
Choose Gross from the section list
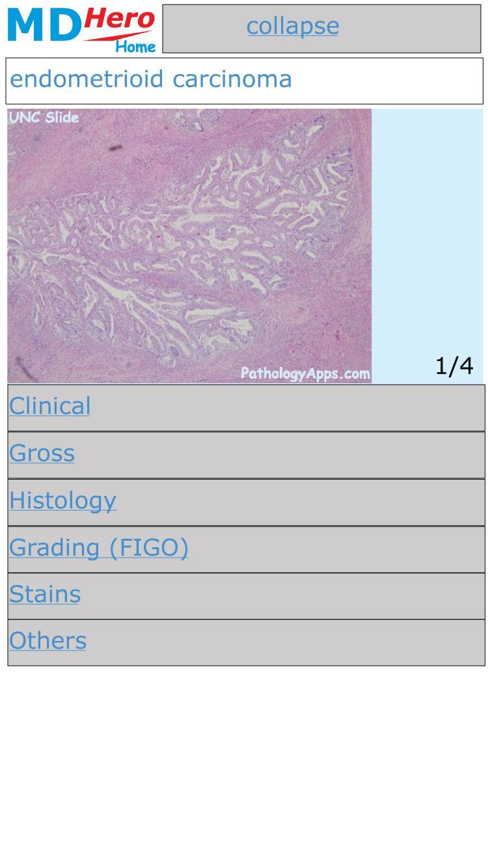(x=42, y=454)
